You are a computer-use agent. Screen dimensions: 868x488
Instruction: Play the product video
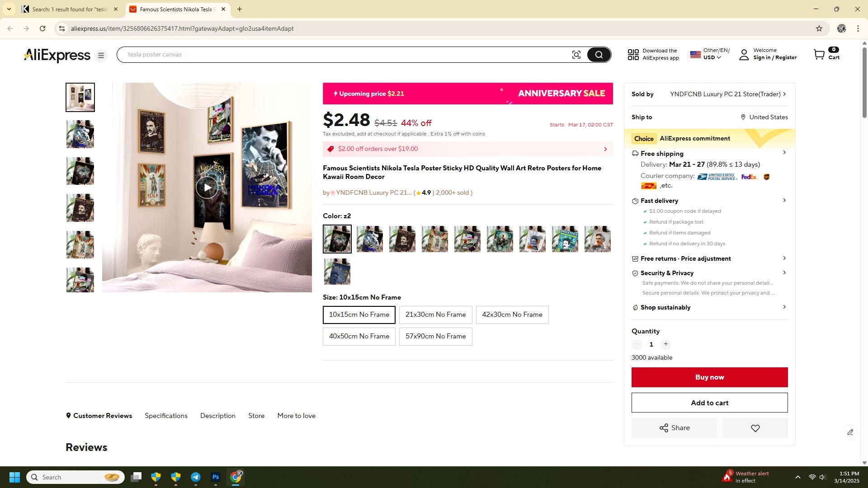[207, 188]
